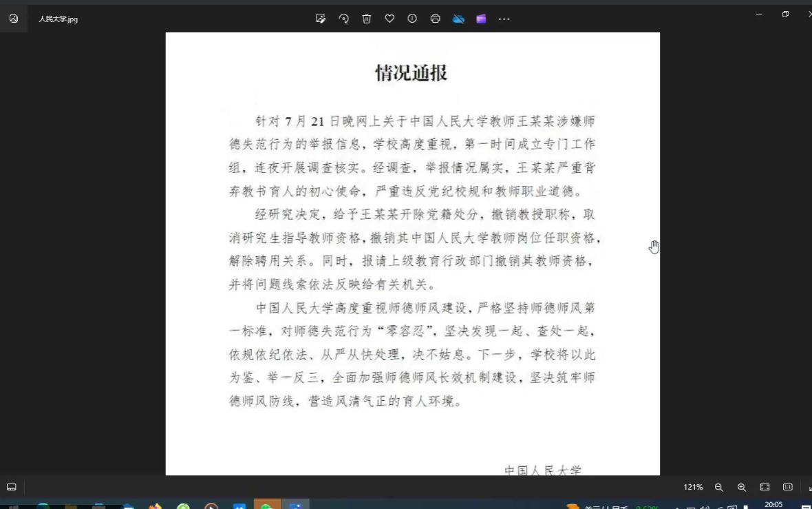Viewport: 812px width, 509px height.
Task: Open the three-dot See more menu
Action: coord(504,19)
